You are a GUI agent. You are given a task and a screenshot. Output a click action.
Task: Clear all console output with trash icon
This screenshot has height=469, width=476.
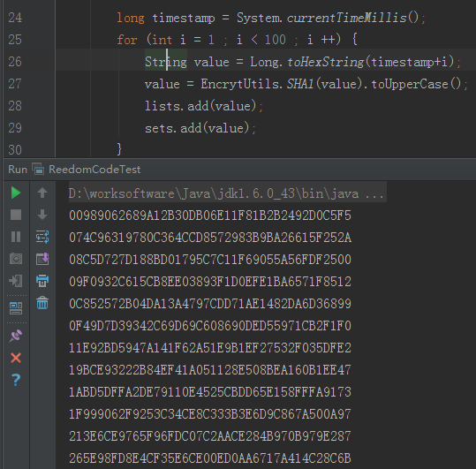42,303
